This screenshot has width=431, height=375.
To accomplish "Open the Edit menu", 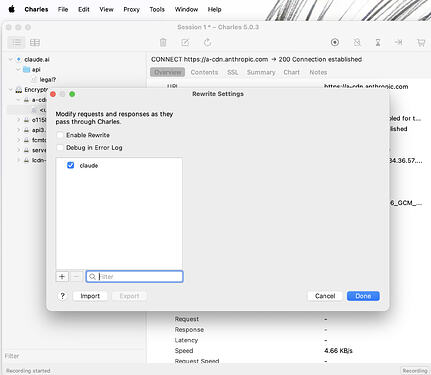I will pos(84,9).
